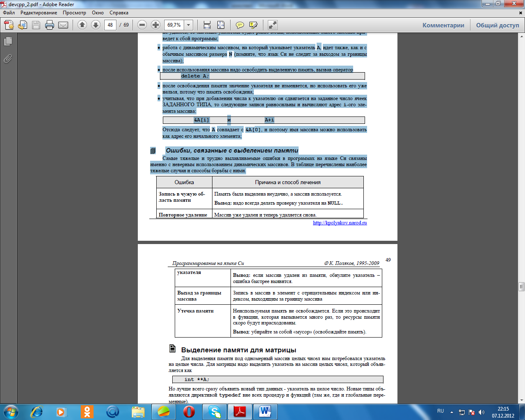Add a sticky note comment
The height and width of the screenshot is (420, 525).
(240, 25)
